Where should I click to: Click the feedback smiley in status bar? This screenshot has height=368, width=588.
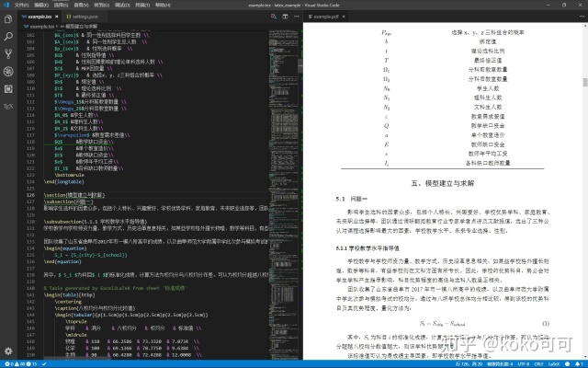[568, 364]
